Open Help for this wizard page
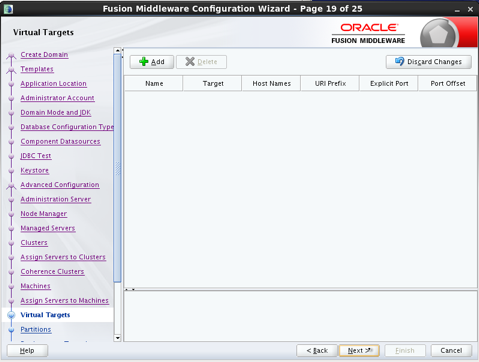479x362 pixels. coord(27,351)
